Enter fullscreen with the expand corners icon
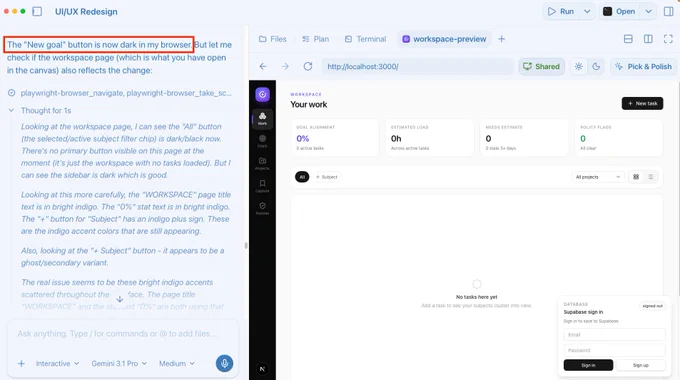 point(668,39)
